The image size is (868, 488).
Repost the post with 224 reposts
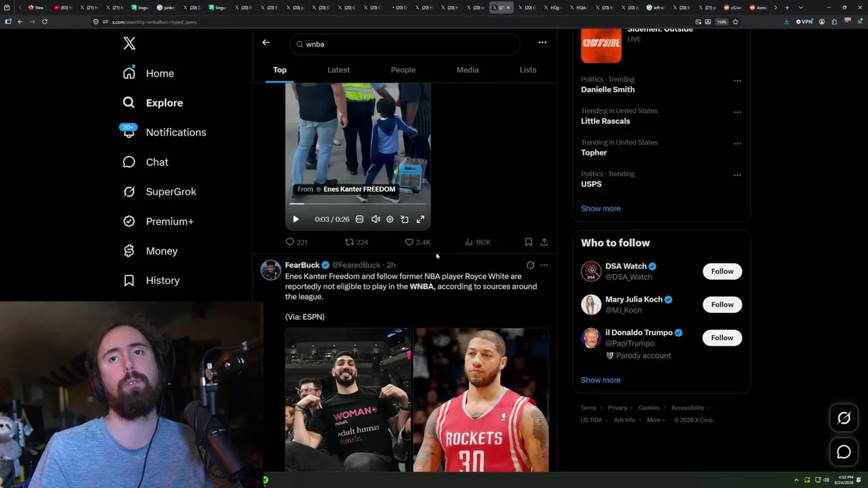pyautogui.click(x=356, y=242)
